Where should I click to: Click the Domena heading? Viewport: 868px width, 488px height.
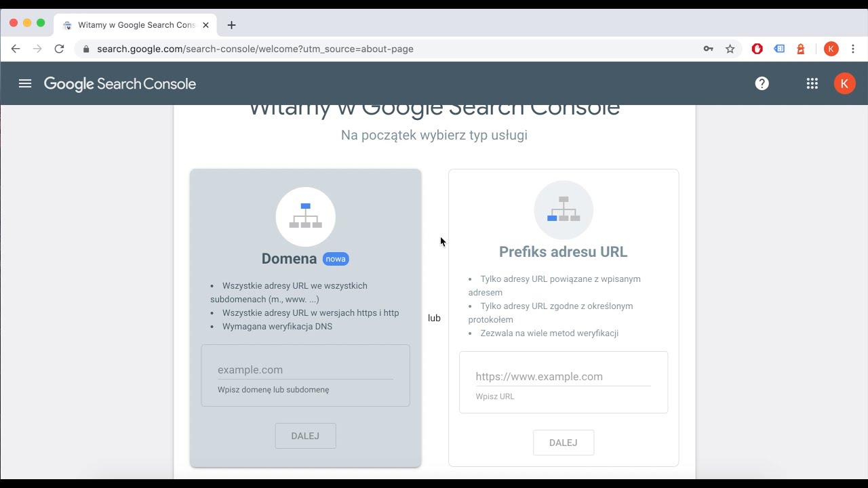pyautogui.click(x=289, y=258)
